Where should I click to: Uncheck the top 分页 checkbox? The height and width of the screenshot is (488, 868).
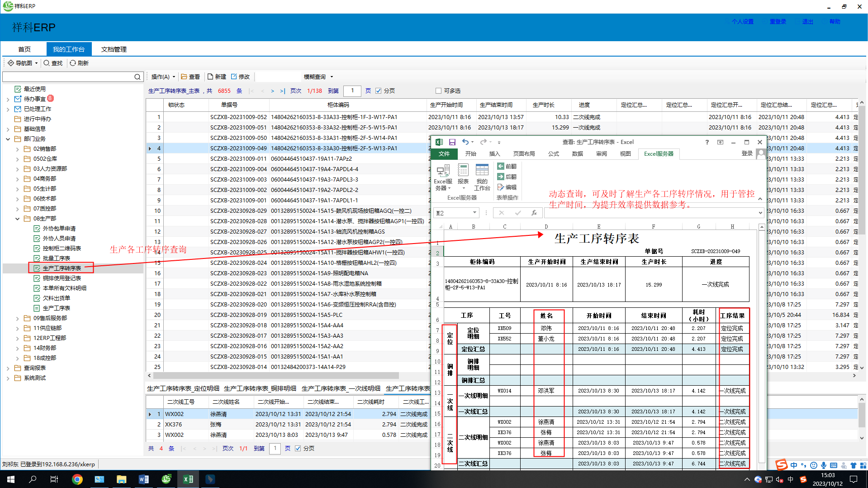pyautogui.click(x=378, y=91)
